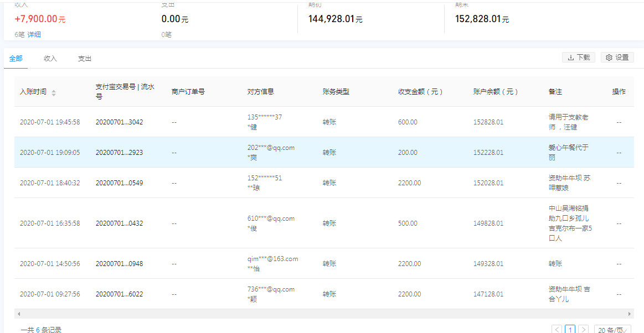
Task: Click the table's horizontal scrollbar track
Action: tap(323, 314)
